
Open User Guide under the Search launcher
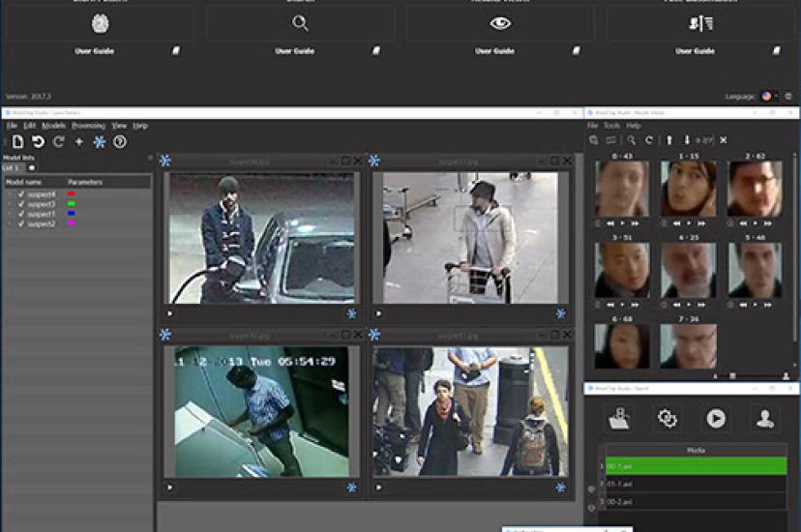295,51
